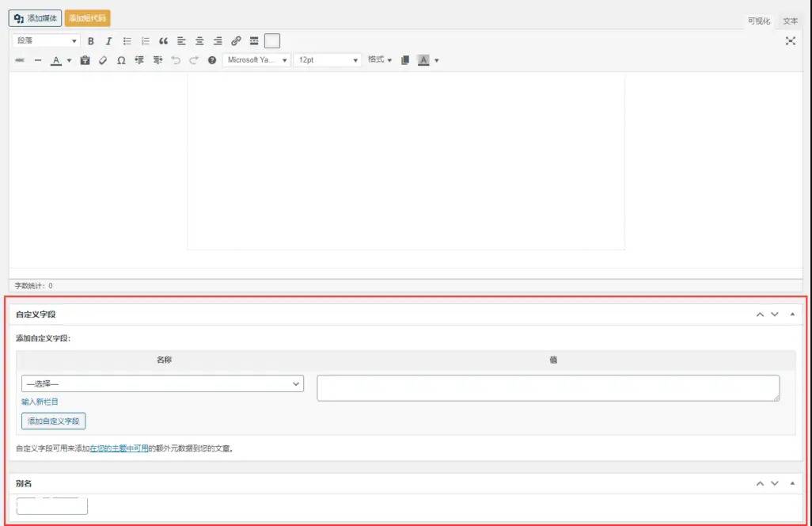
Task: Open keyboard shortcuts help icon
Action: (x=212, y=60)
